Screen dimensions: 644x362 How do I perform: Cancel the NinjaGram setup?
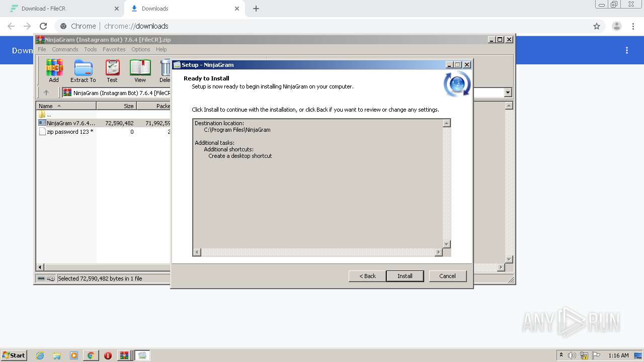coord(447,276)
